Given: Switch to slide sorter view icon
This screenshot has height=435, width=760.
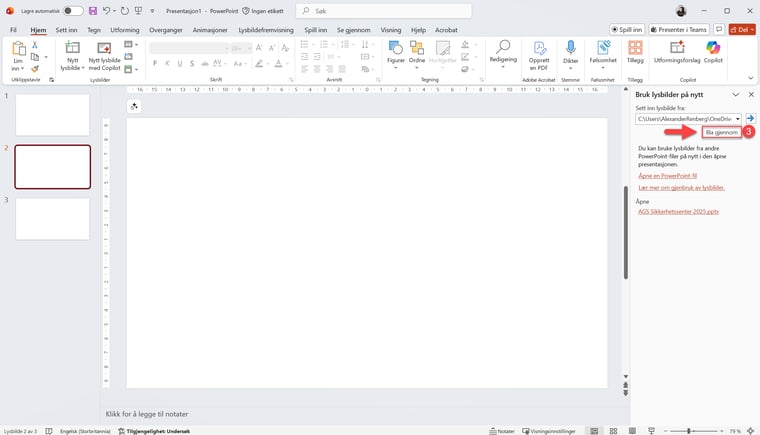Looking at the screenshot, I should pyautogui.click(x=613, y=431).
